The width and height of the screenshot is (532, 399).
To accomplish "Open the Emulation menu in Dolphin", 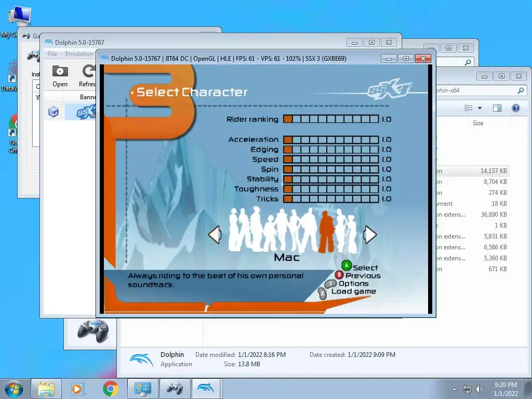I will coord(79,54).
